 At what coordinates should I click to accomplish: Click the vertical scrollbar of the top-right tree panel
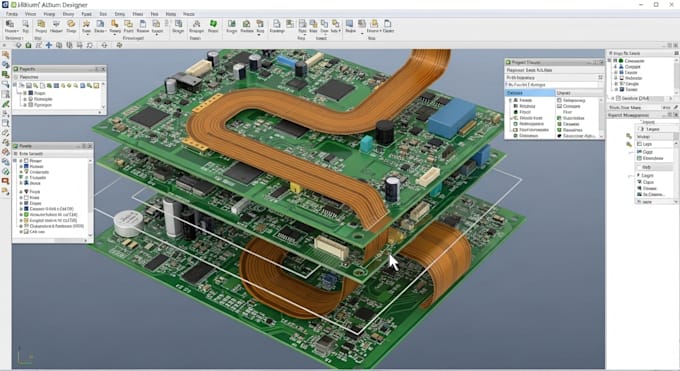(x=677, y=75)
